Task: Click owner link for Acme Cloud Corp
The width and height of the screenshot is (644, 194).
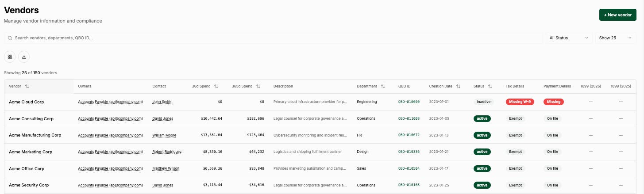Action: (110, 102)
